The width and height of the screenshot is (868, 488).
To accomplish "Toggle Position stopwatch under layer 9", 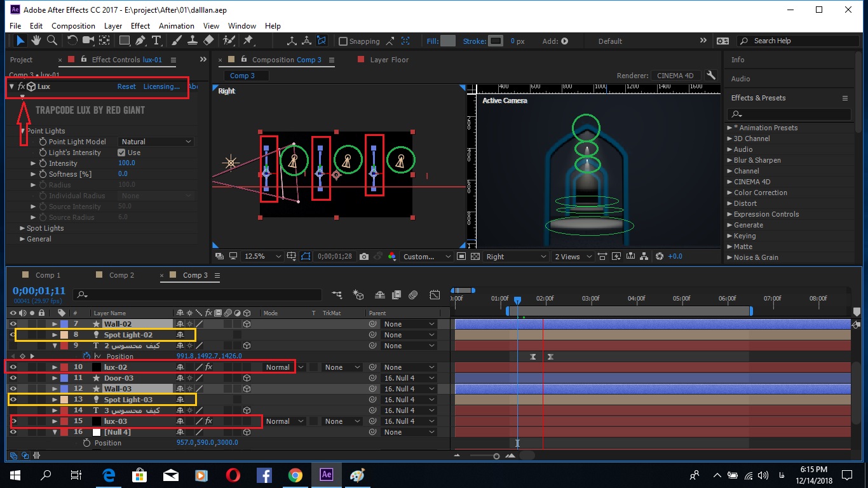I will tap(87, 356).
